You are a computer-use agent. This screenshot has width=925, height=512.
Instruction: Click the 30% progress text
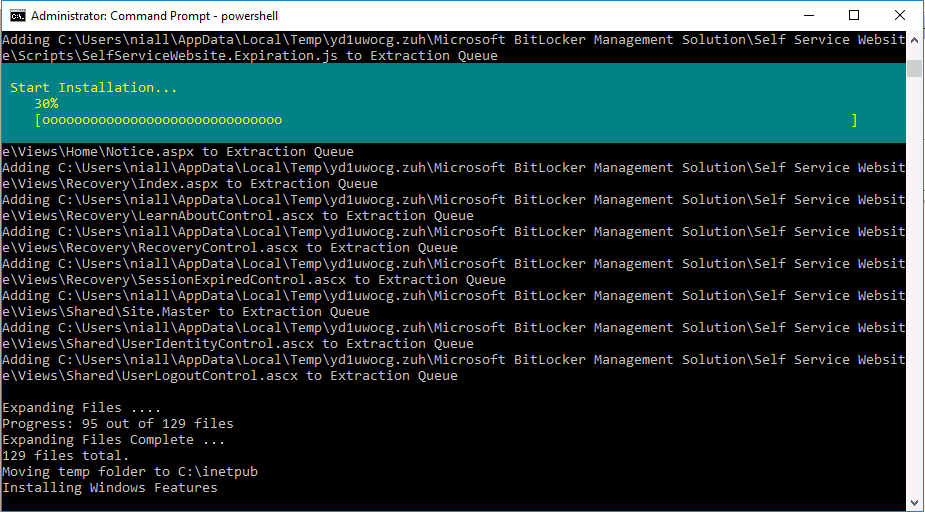pos(46,104)
